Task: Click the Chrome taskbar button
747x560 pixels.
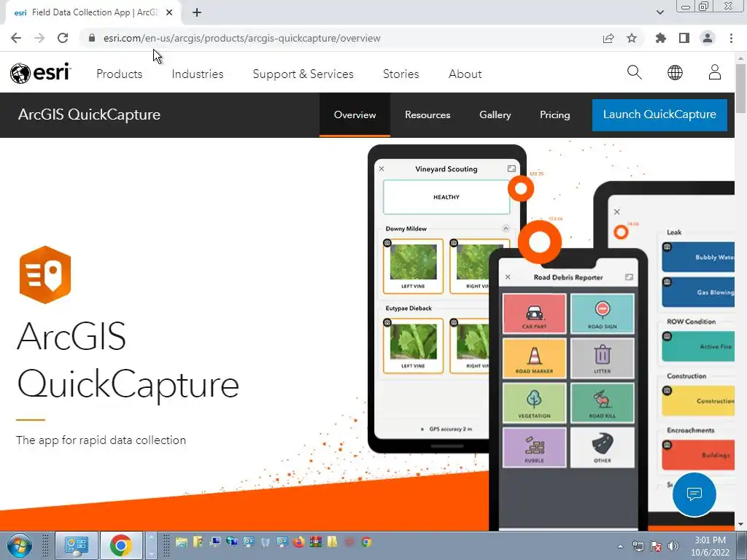Action: click(121, 545)
